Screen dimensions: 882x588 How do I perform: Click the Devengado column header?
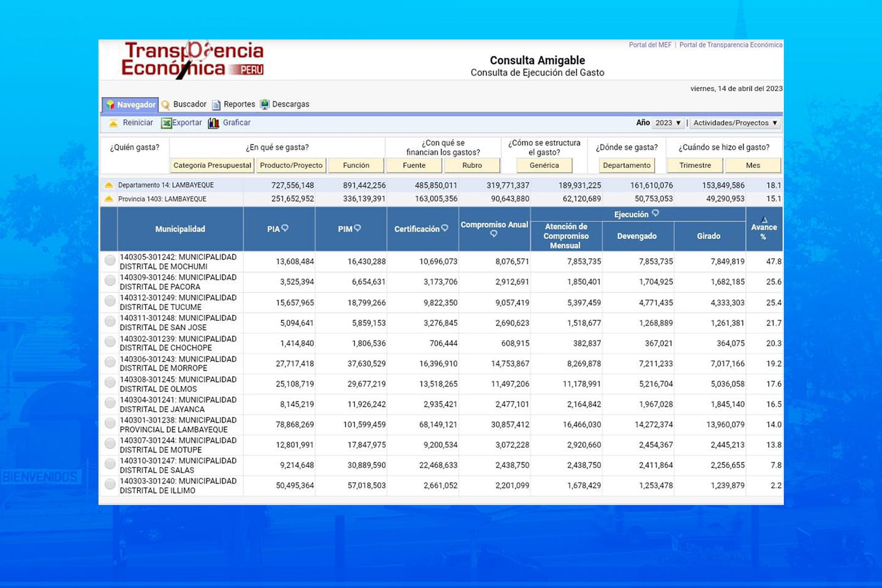click(x=637, y=236)
